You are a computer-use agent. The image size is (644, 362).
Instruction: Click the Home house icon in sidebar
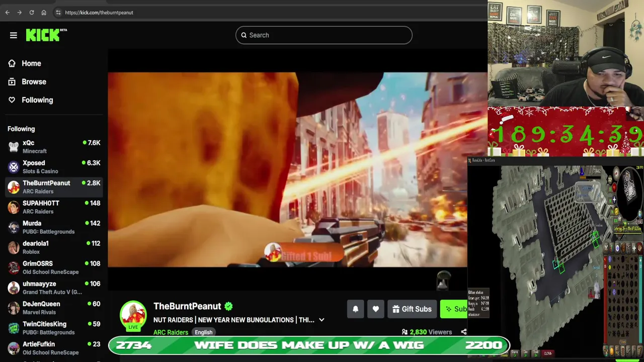[x=12, y=63]
